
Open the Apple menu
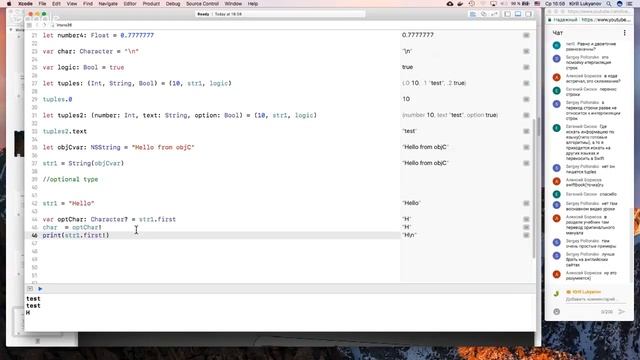(9, 4)
